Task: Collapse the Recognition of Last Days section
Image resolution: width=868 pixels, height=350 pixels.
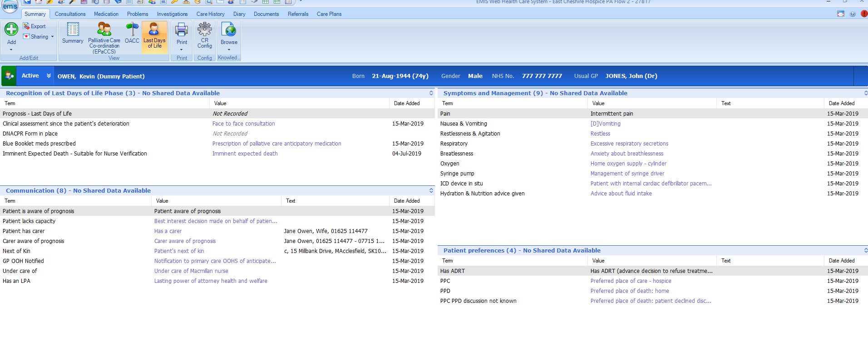Action: coord(431,93)
